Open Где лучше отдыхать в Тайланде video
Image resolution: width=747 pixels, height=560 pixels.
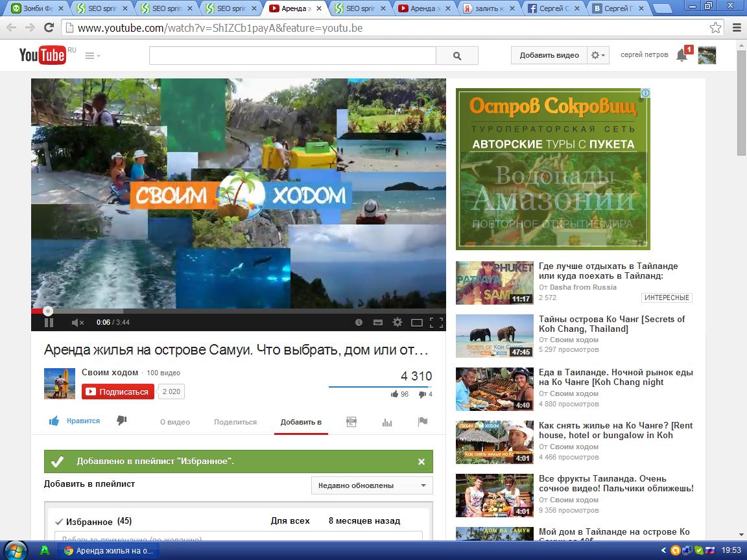tap(608, 271)
